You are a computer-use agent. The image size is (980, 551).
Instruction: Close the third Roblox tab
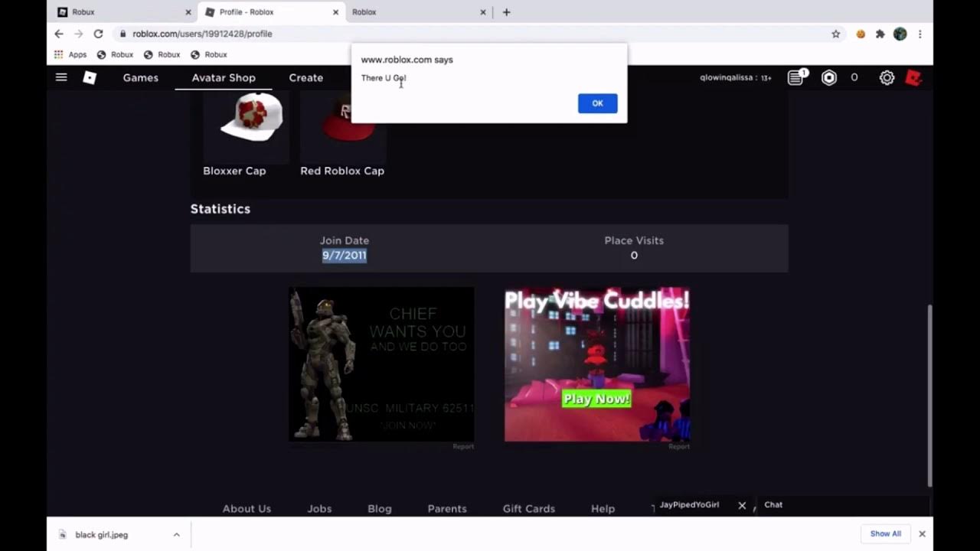tap(483, 12)
